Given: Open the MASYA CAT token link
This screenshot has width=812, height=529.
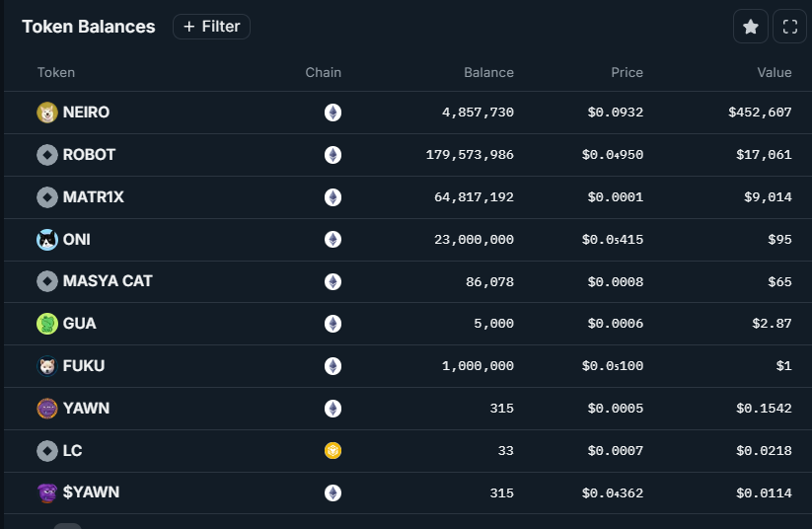Looking at the screenshot, I should click(x=107, y=281).
